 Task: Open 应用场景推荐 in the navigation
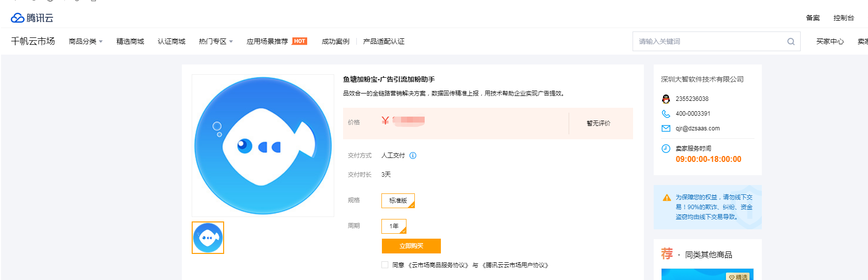(x=267, y=41)
